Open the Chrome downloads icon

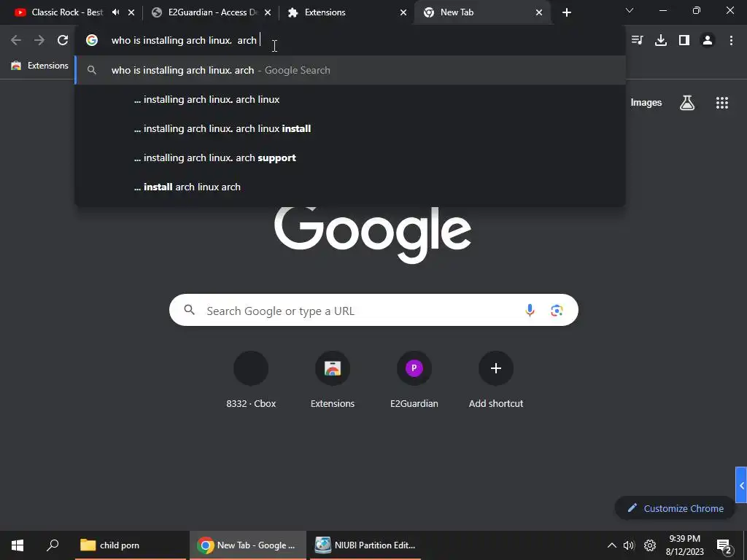tap(661, 40)
